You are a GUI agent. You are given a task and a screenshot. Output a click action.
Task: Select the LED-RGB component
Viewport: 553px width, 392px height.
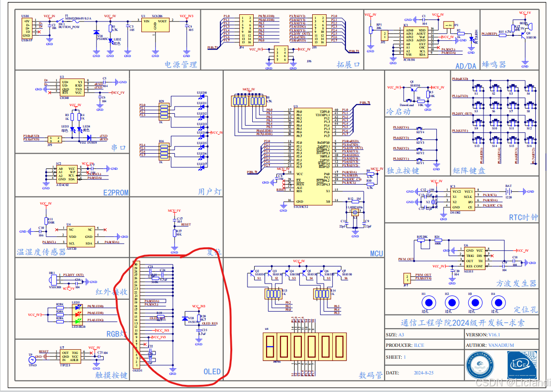click(x=78, y=314)
